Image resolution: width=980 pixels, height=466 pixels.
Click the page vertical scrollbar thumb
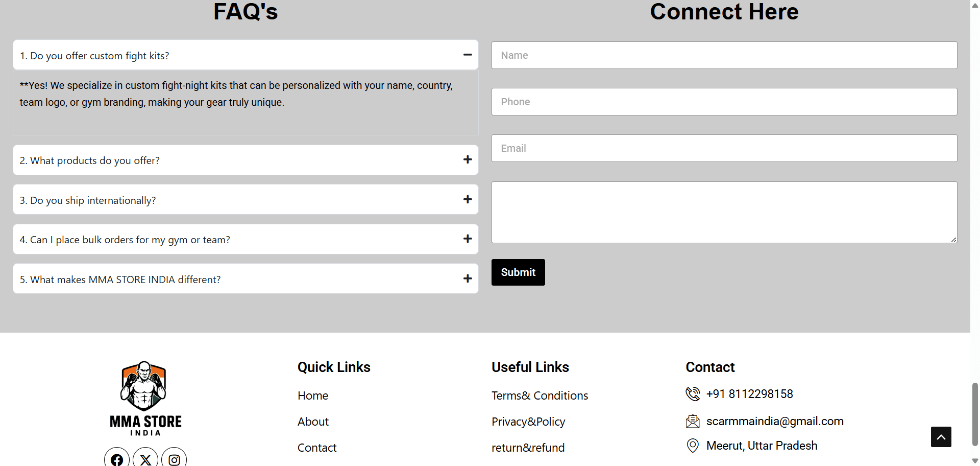[x=975, y=414]
